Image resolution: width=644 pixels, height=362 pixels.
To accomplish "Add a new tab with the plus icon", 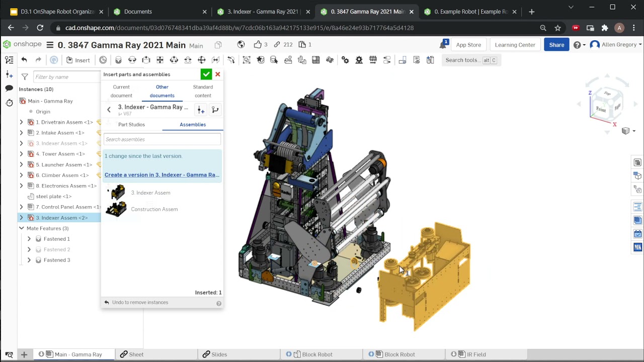I will (24, 354).
